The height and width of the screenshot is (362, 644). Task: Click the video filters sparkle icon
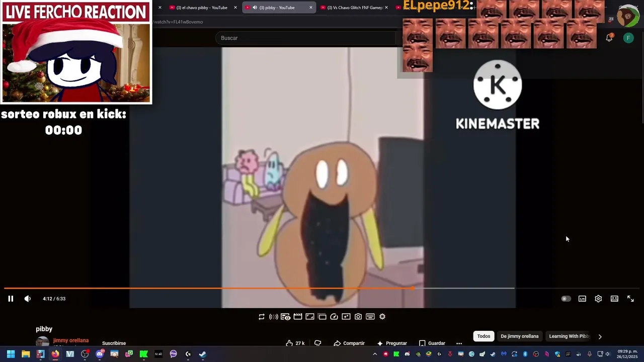(x=346, y=316)
